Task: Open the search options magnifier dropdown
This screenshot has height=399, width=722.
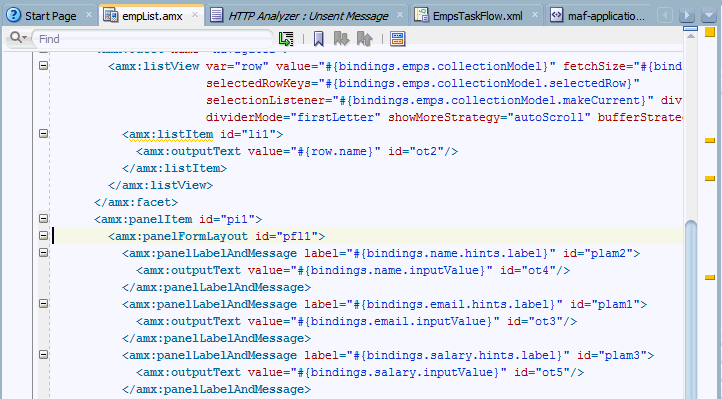Action: point(18,38)
